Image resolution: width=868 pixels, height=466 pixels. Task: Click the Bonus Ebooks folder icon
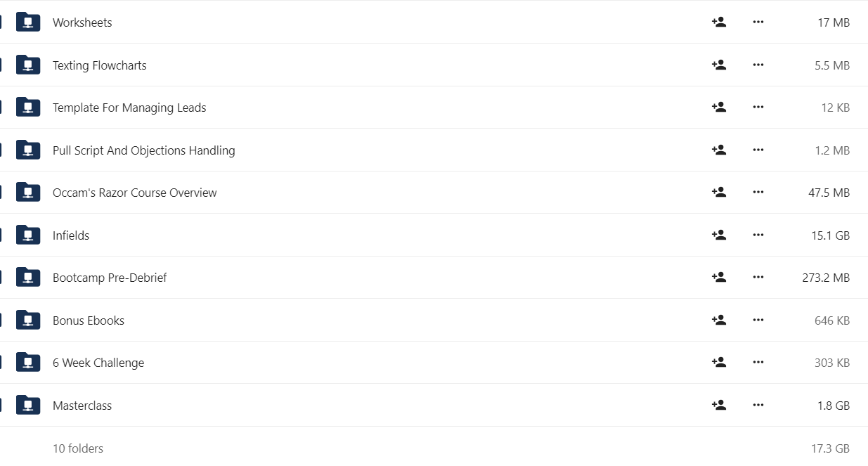click(28, 320)
